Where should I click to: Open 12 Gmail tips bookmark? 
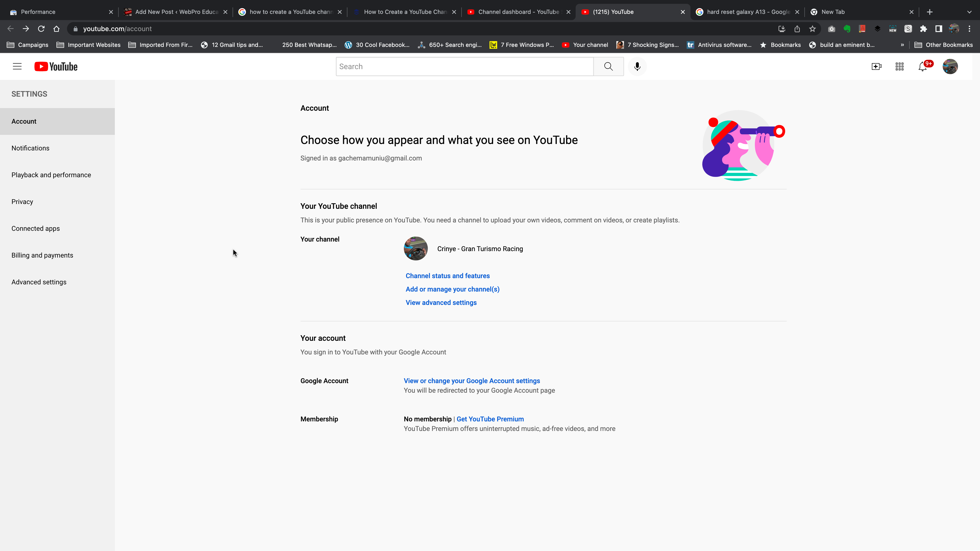point(232,45)
